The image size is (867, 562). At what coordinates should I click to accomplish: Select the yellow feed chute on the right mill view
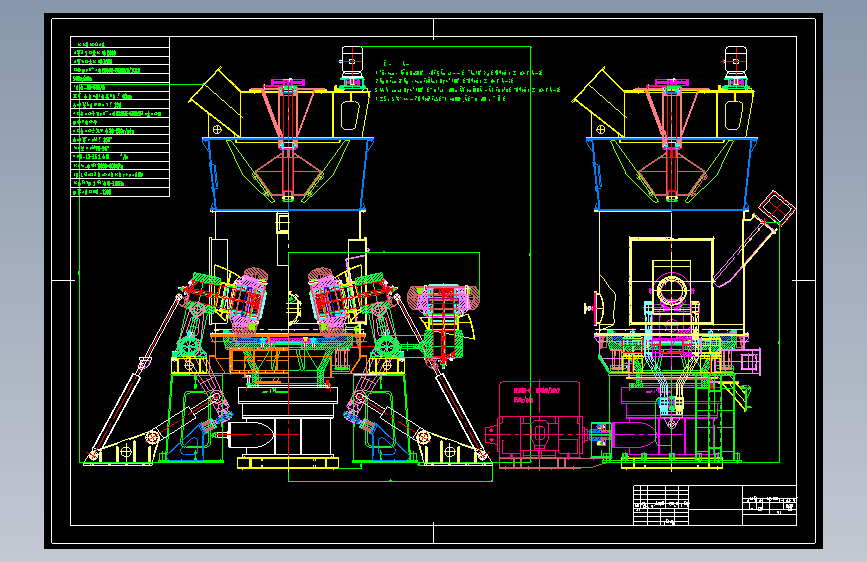[x=599, y=102]
